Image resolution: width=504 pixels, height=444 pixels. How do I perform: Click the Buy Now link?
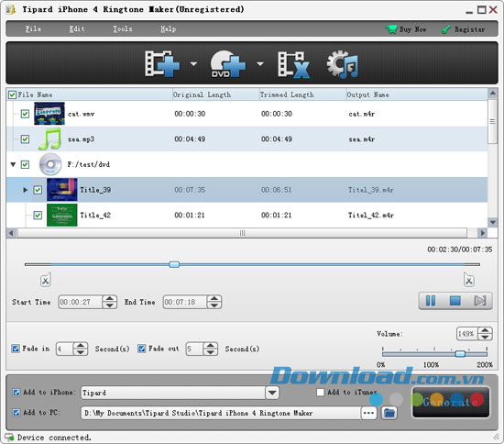coord(412,29)
